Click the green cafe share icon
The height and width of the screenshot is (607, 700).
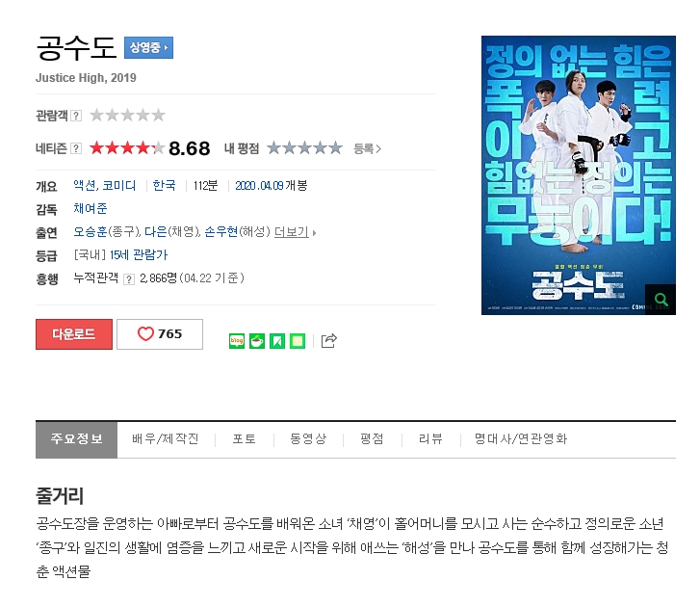click(x=257, y=341)
